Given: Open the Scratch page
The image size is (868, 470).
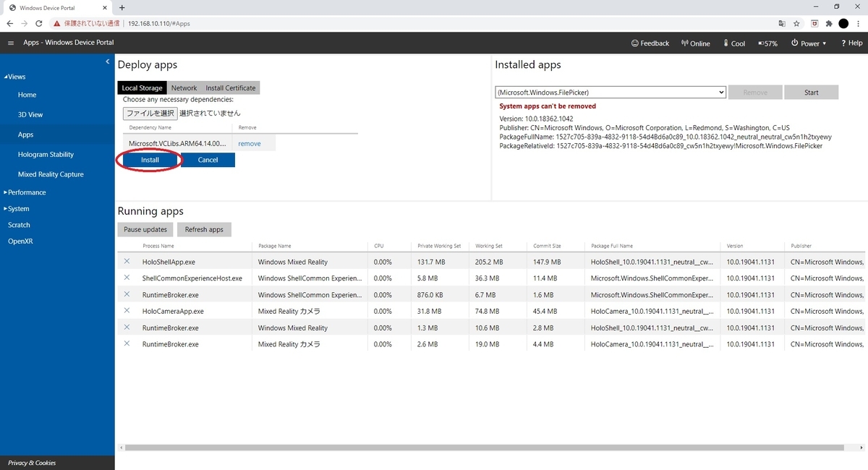Looking at the screenshot, I should tap(19, 225).
